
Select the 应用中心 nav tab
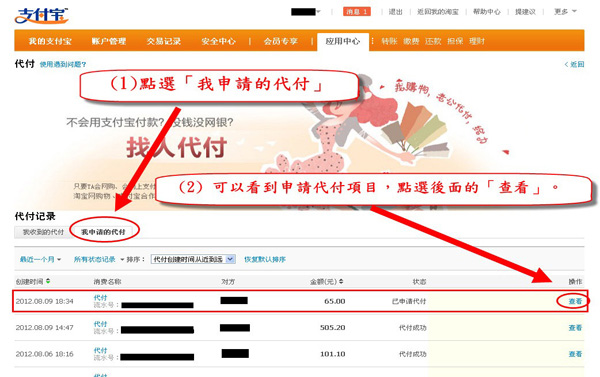[x=343, y=41]
